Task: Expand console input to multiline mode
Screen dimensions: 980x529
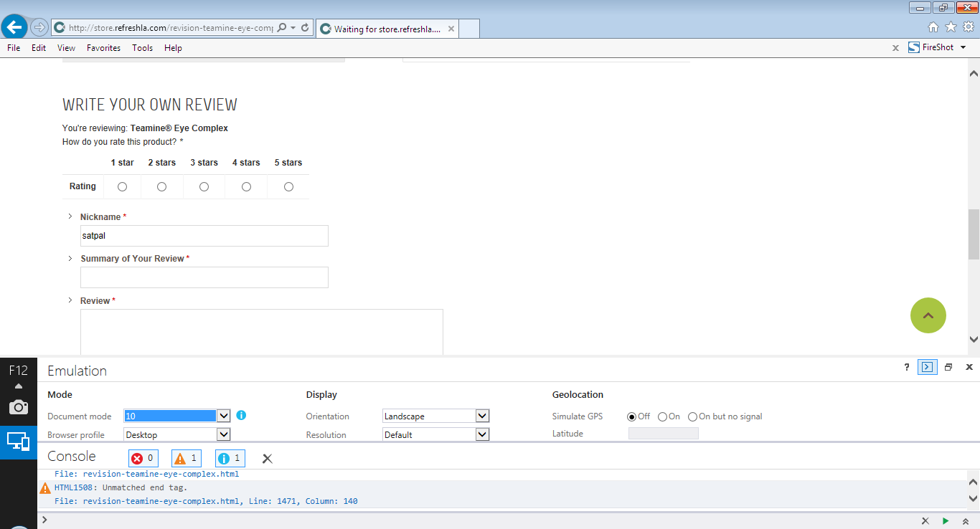Action: (966, 521)
